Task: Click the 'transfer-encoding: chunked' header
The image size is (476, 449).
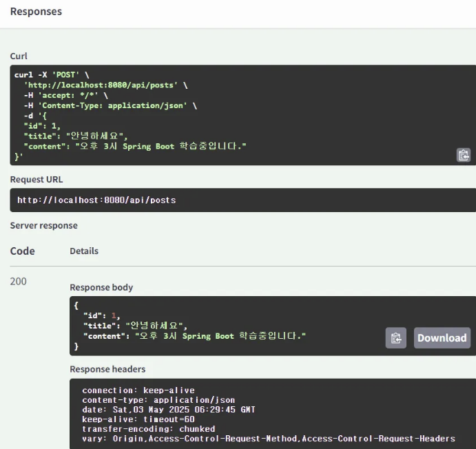Action: (x=148, y=429)
